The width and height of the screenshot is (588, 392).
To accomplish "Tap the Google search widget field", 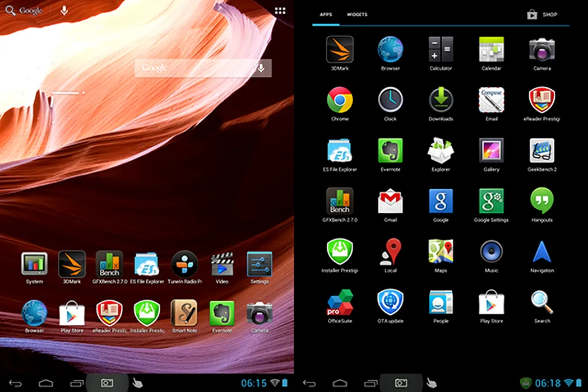I will (x=203, y=68).
